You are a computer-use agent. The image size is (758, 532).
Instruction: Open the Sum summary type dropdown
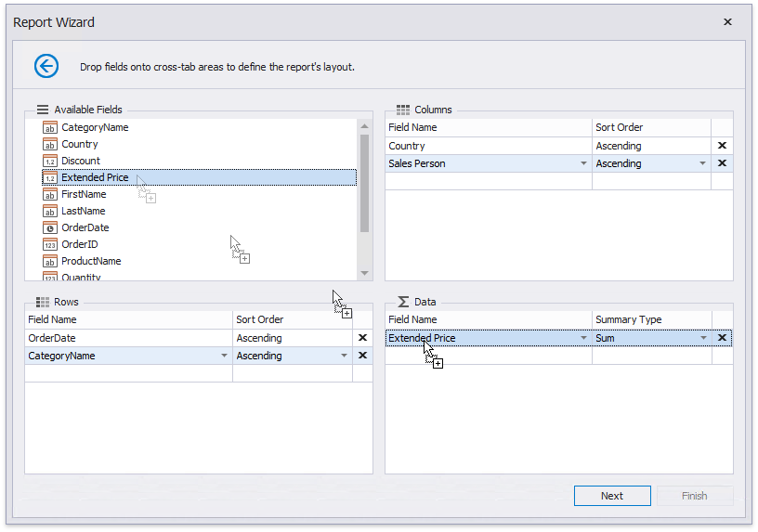(x=702, y=338)
